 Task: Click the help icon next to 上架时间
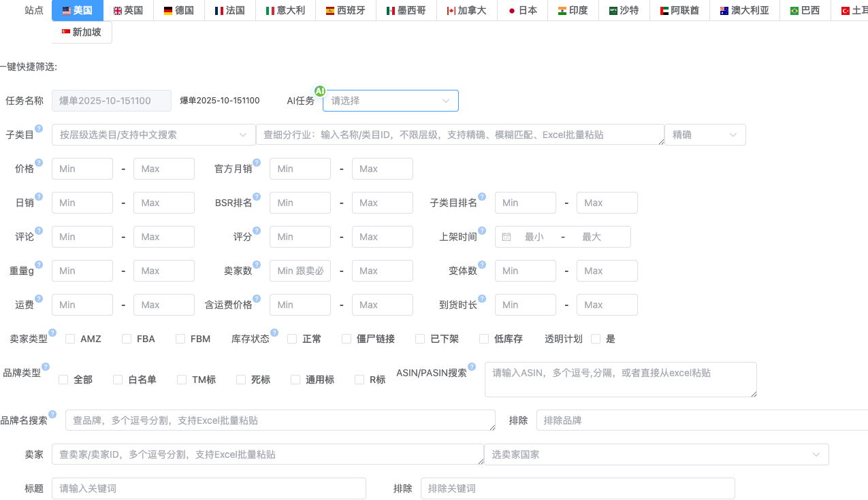click(x=482, y=231)
